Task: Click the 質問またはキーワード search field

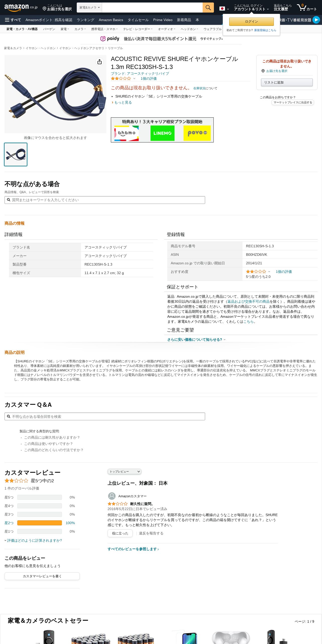Action: [105, 200]
